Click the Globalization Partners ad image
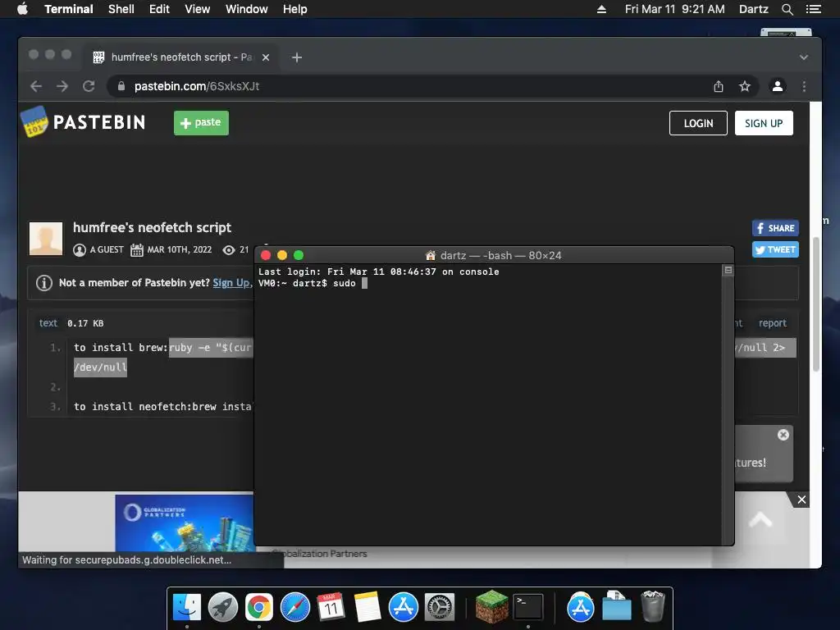840x630 pixels. [185, 523]
